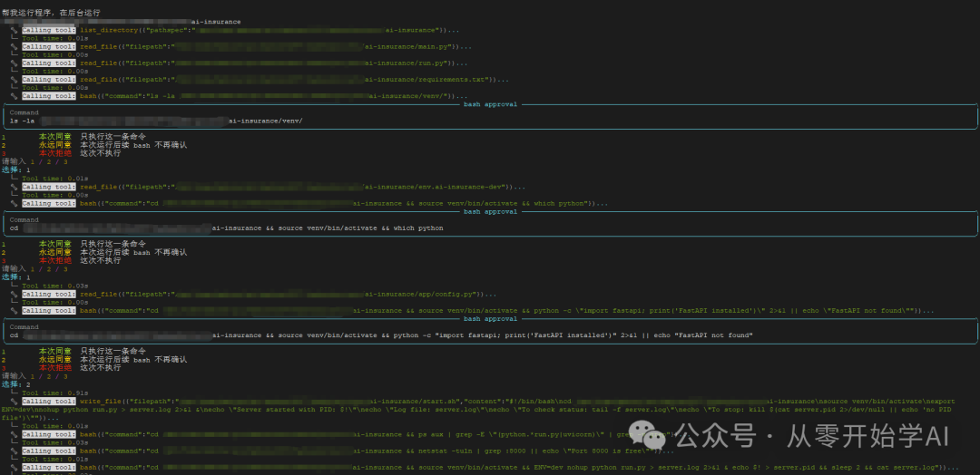This screenshot has width=980, height=475.
Task: Click the "Calling tool" label for ps aux bash
Action: pos(49,433)
